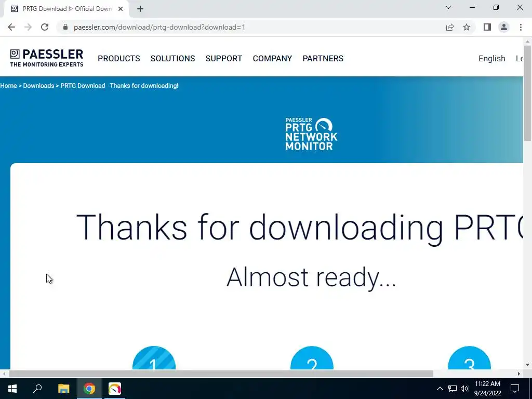
Task: Switch to Chrome in the taskbar
Action: (x=89, y=389)
